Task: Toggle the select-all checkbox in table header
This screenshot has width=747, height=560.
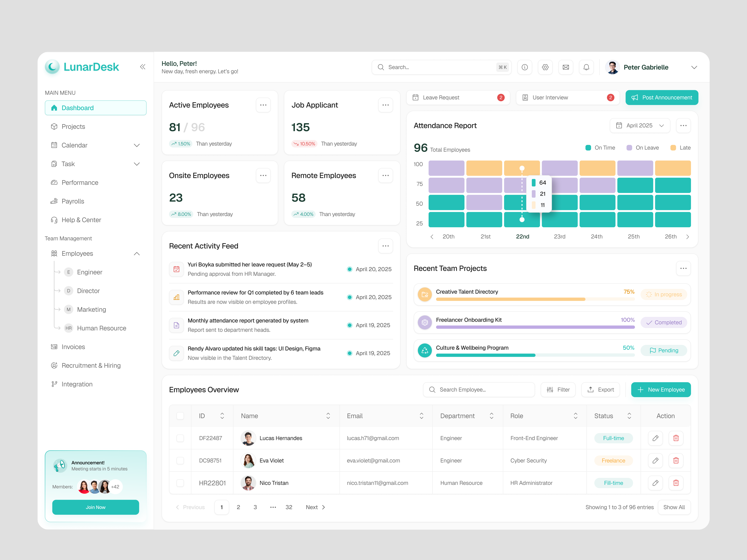Action: 180,416
